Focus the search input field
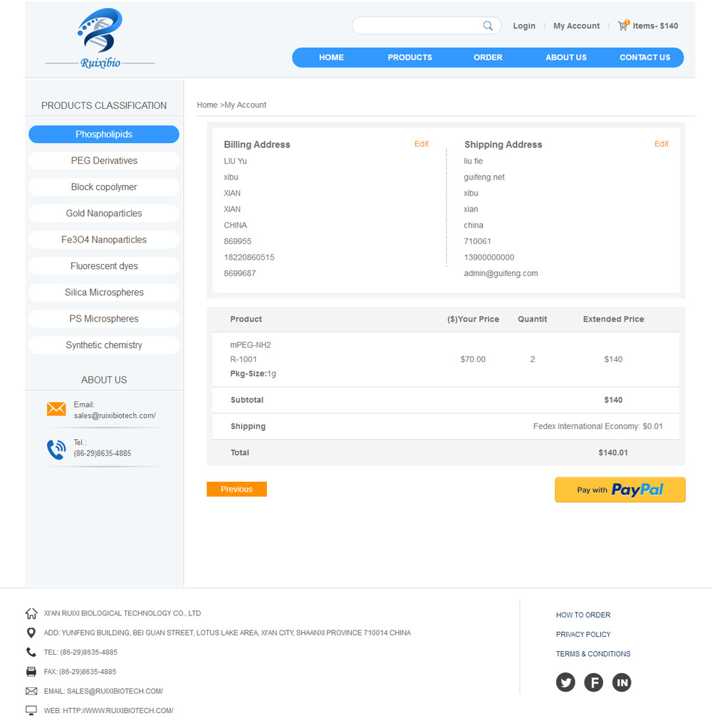The image size is (712, 728). coord(417,26)
